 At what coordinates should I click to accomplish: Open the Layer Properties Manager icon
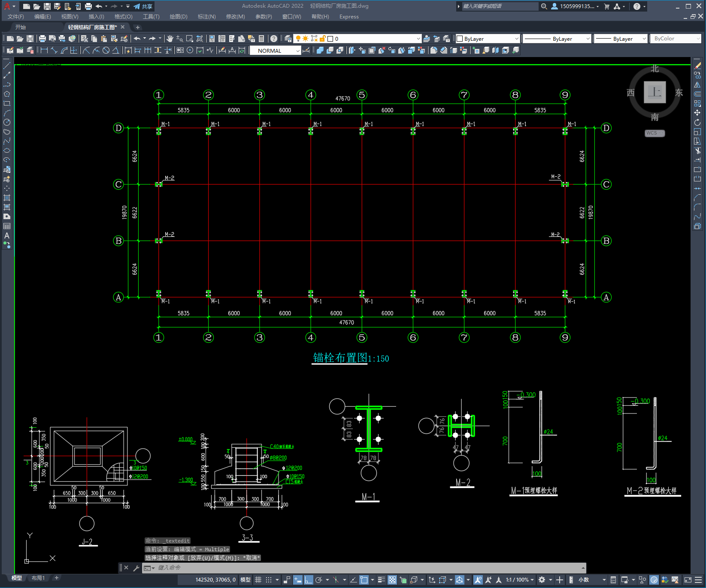click(288, 39)
